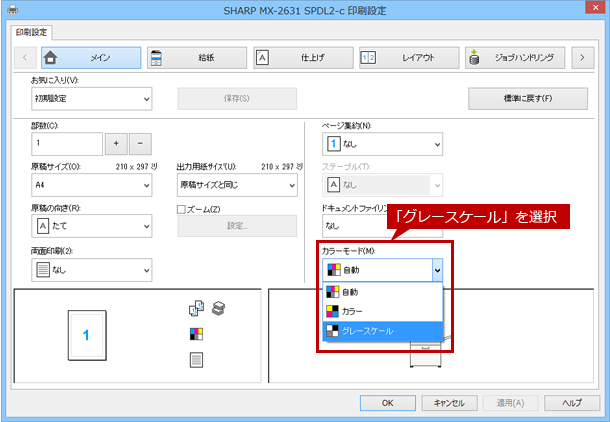Click the page preview thumbnail showing 1

pos(87,335)
